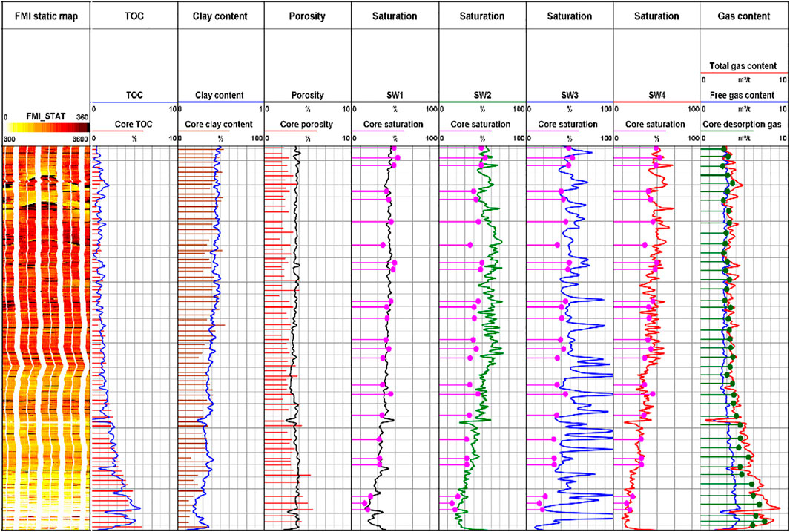Click "Core saturation" label beneath SW2

[x=481, y=125]
